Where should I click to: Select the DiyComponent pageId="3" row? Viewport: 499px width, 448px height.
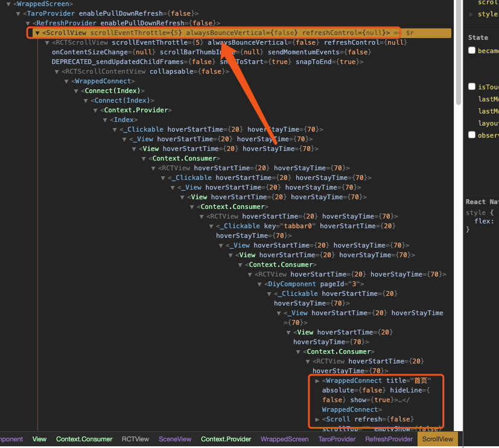[311, 284]
